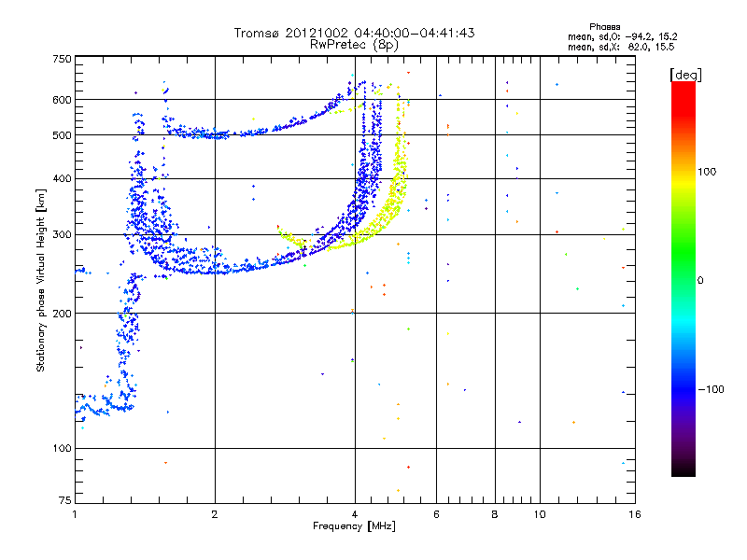This screenshot has height=560, width=747.
Task: Click the x-axis tick label "8"
Action: 495,514
